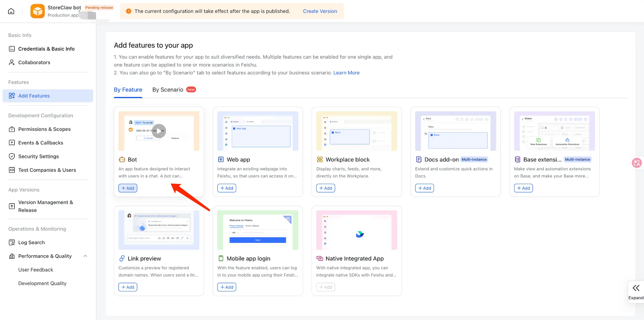Open the StoreClaw bot app logo

point(37,11)
